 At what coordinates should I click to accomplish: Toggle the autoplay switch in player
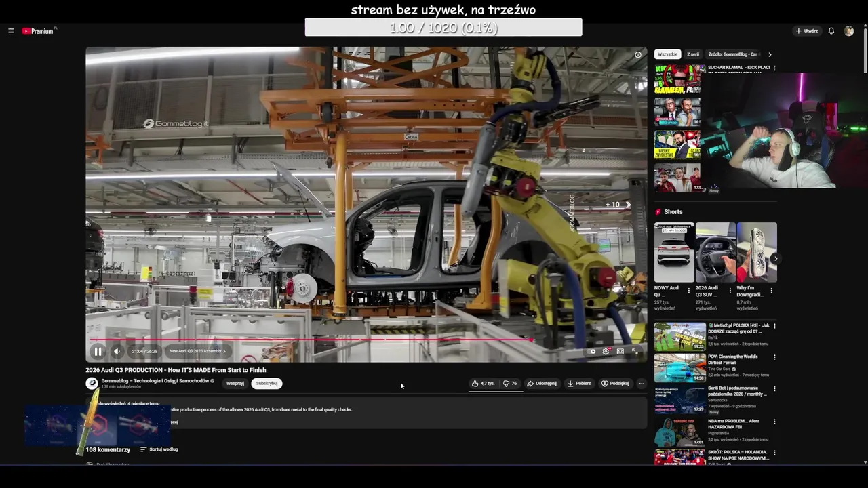[x=591, y=351]
